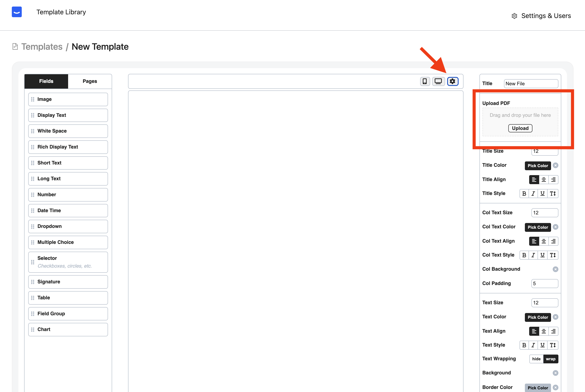Image resolution: width=585 pixels, height=392 pixels.
Task: Center align the title text
Action: tap(543, 179)
